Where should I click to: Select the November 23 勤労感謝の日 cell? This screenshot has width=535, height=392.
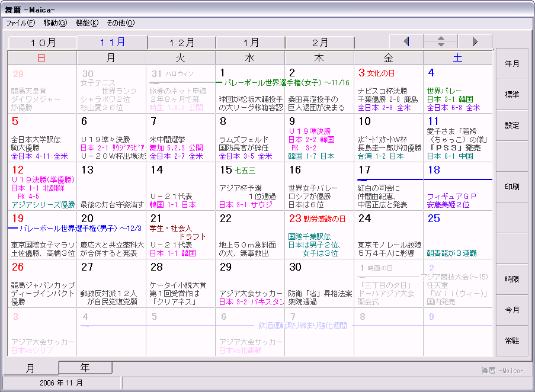tap(319, 235)
